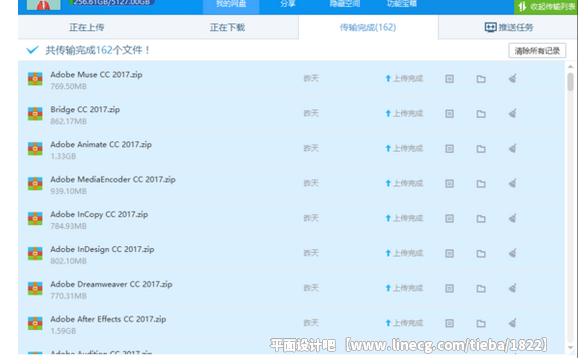Select file name Adobe MediaEncoder CC 2017.zip

click(113, 179)
